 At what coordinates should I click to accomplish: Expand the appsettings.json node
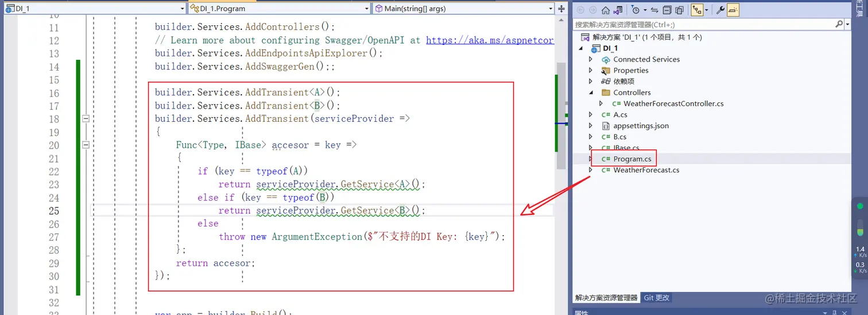(591, 126)
